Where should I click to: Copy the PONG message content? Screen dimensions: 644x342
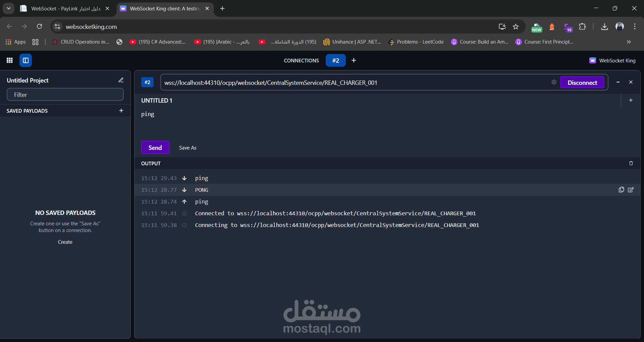[621, 190]
